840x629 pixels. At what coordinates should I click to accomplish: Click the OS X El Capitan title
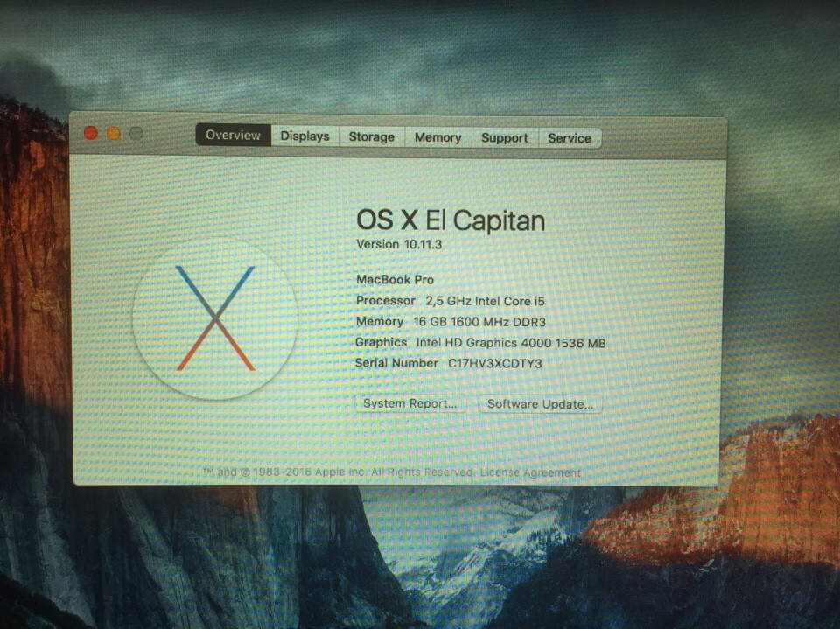point(451,220)
